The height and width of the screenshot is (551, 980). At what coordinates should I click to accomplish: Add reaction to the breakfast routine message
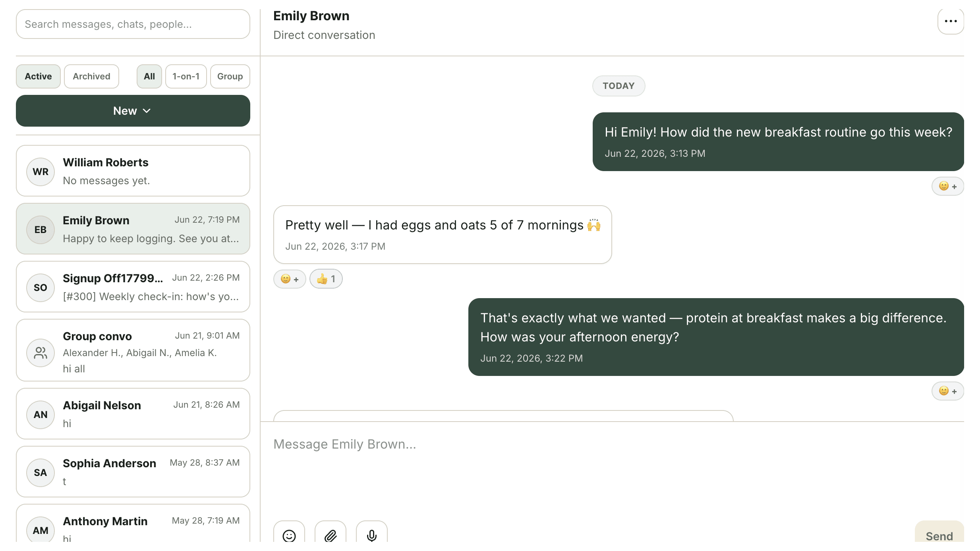[x=948, y=186]
